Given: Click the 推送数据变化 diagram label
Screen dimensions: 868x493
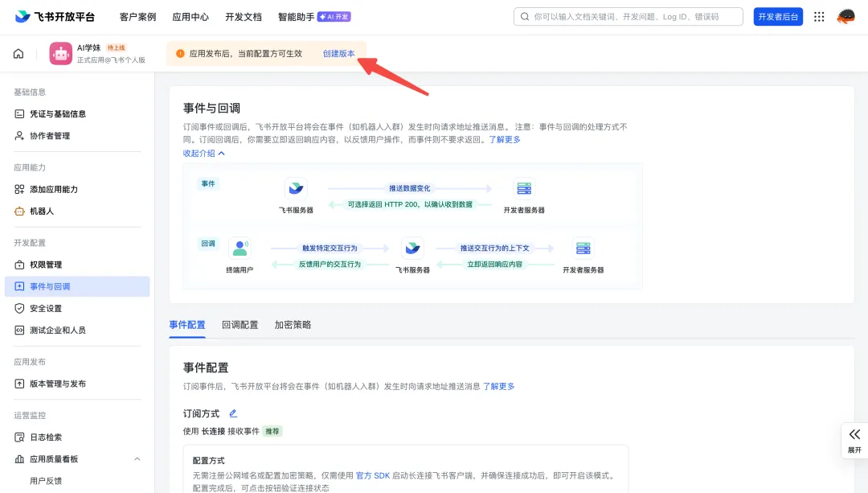Looking at the screenshot, I should coord(410,188).
